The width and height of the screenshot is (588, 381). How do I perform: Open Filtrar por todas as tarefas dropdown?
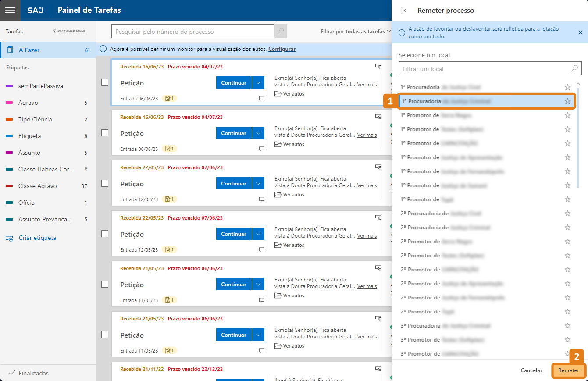(356, 32)
